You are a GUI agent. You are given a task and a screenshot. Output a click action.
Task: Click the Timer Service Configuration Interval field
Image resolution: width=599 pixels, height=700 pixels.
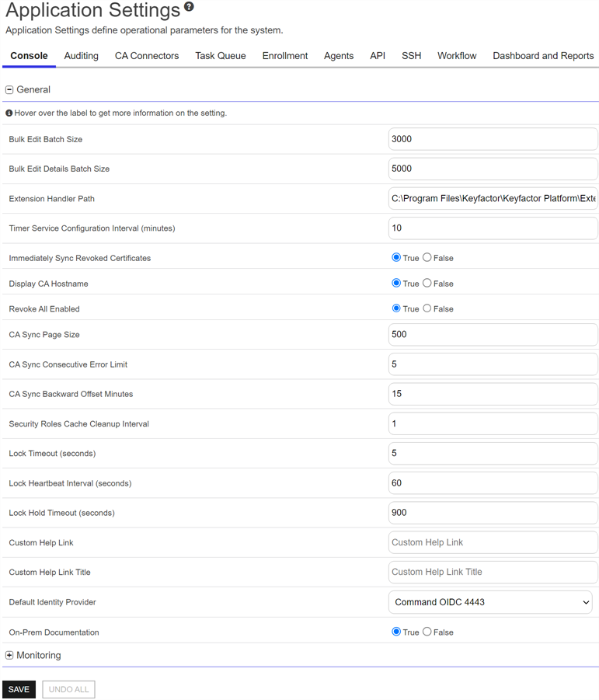[493, 228]
